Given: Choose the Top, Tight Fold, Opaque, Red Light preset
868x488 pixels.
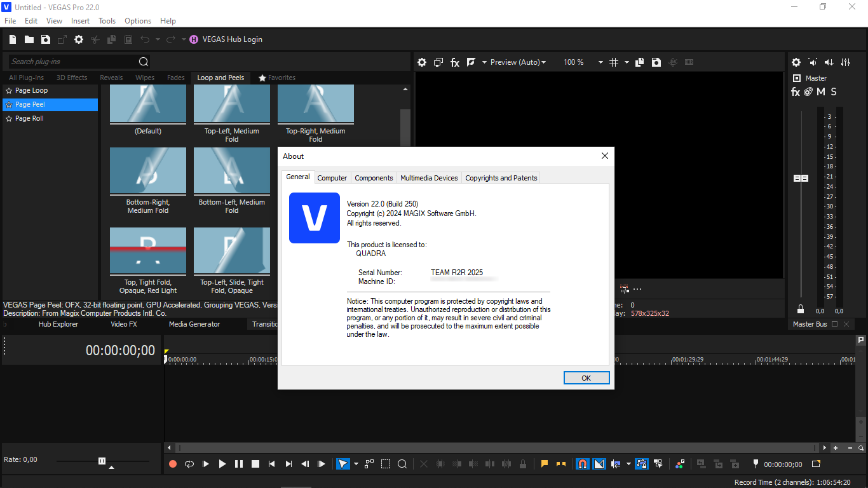Looking at the screenshot, I should pyautogui.click(x=148, y=252).
